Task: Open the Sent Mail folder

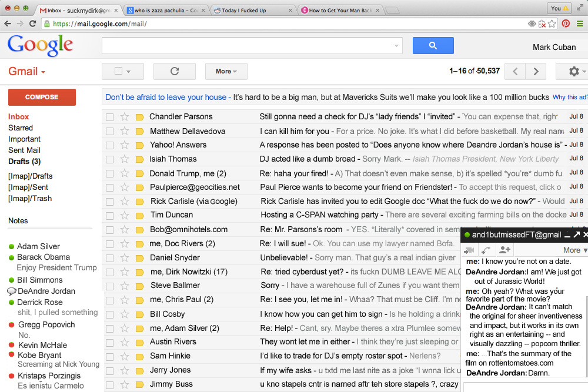Action: [24, 150]
